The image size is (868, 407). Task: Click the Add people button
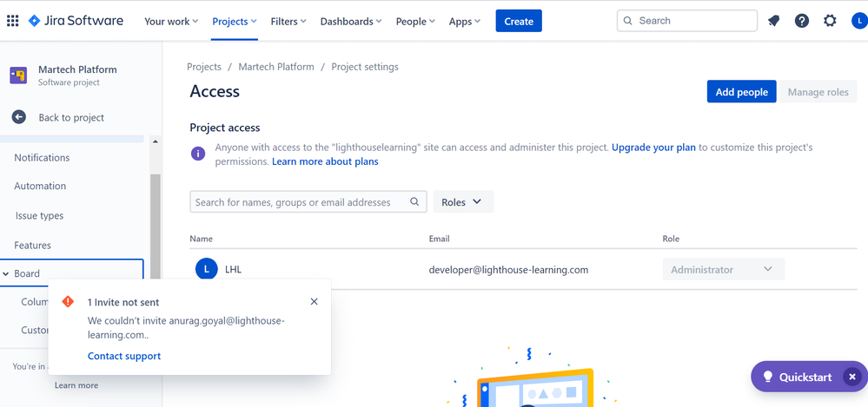click(741, 92)
